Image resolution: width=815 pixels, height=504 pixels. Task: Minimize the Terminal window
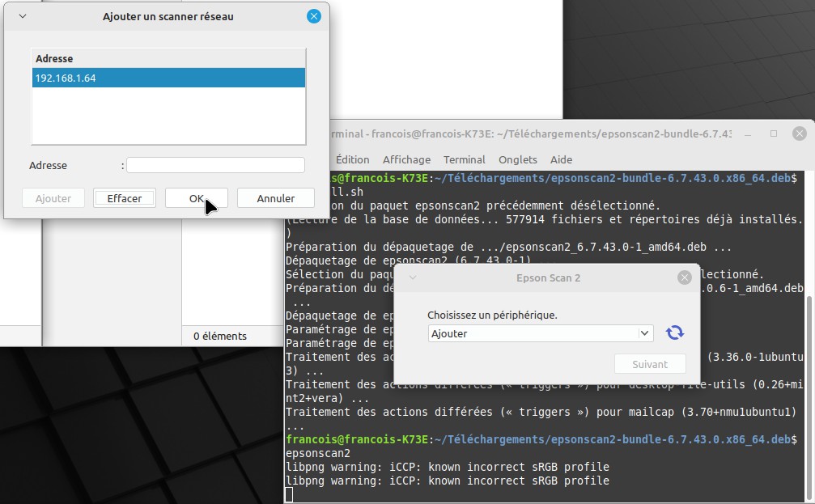(748, 134)
